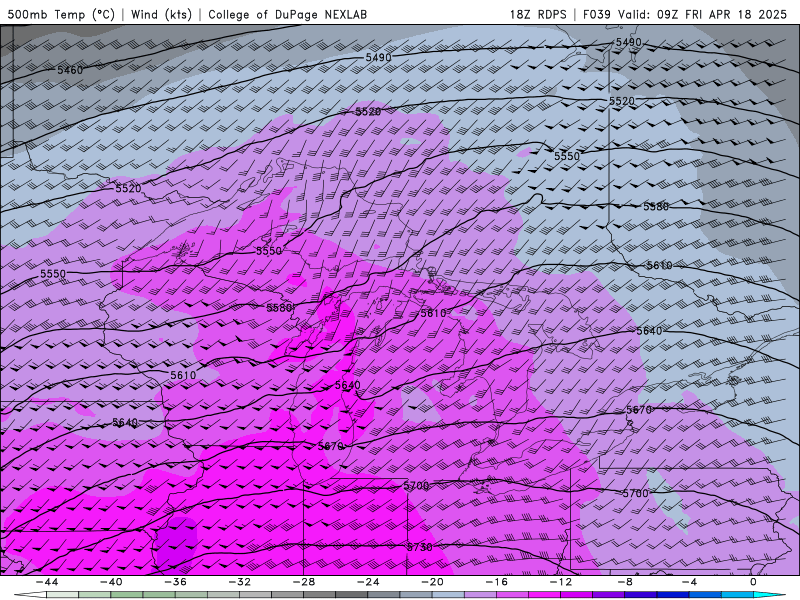Click the -44 color scale label
The image size is (800, 600).
(x=47, y=582)
